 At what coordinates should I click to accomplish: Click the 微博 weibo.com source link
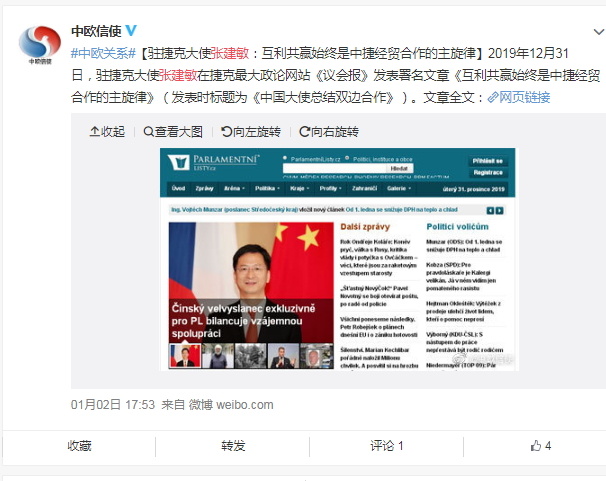231,405
